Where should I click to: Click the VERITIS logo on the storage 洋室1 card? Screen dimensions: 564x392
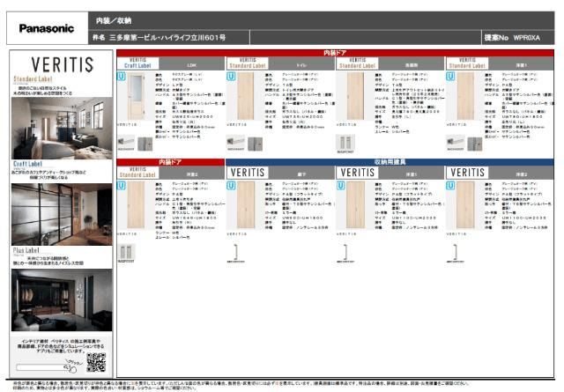coord(358,173)
